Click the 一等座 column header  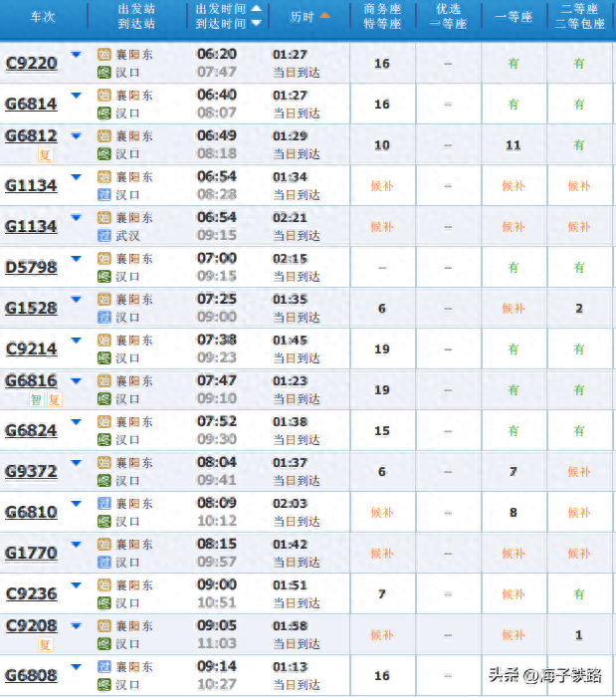coord(513,17)
